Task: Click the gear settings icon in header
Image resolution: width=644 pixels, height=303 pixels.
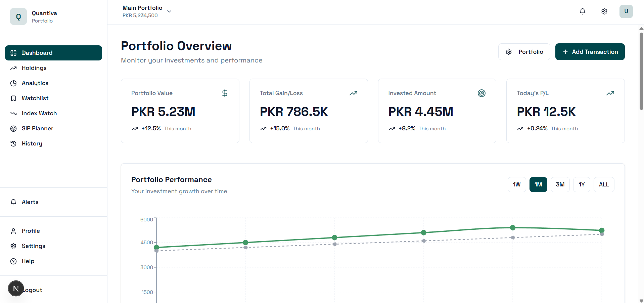Action: pos(604,11)
